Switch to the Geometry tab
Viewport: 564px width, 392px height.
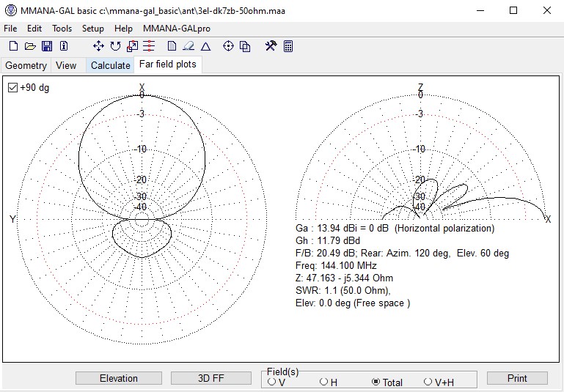coord(26,65)
